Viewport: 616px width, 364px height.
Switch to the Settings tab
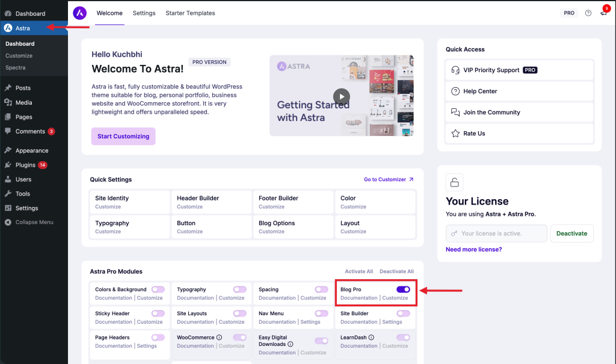click(144, 13)
